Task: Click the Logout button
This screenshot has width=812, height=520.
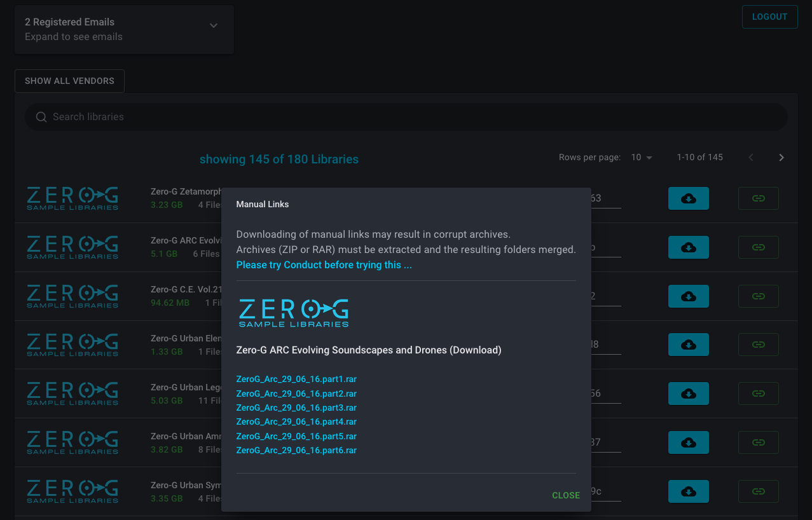Action: (x=769, y=17)
